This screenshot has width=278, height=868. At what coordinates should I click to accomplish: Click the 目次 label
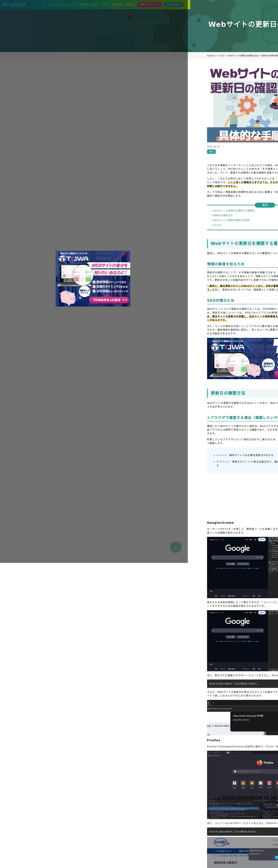point(265,205)
